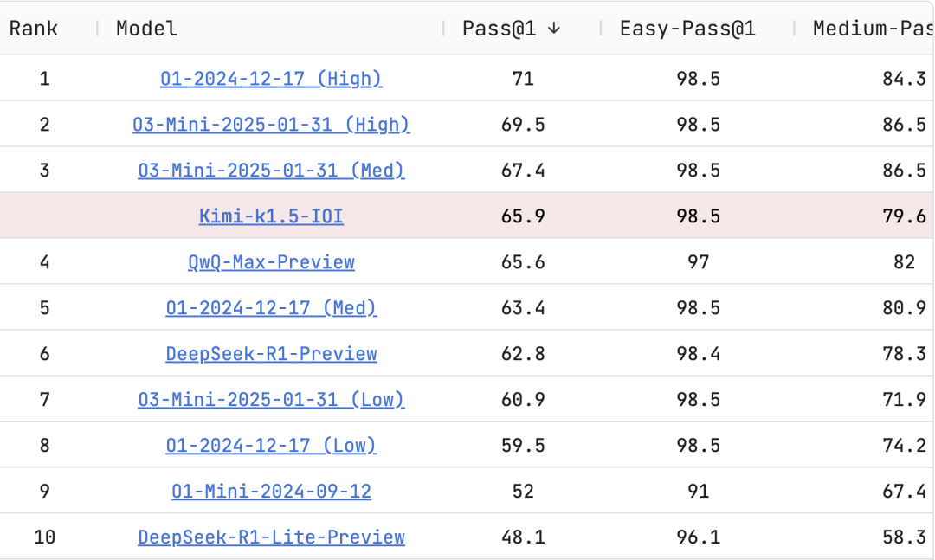Sort by the Easy-Pass@1 column header
This screenshot has height=560, width=935.
[x=687, y=29]
